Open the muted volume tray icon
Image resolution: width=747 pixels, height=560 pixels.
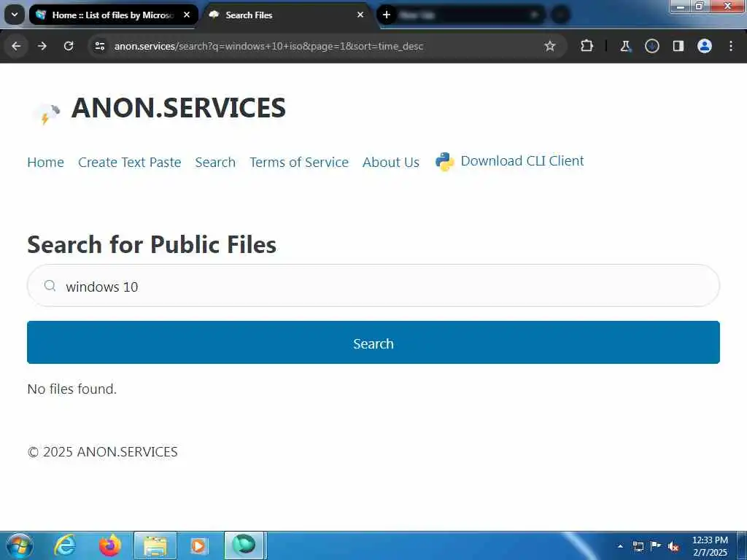(x=673, y=547)
